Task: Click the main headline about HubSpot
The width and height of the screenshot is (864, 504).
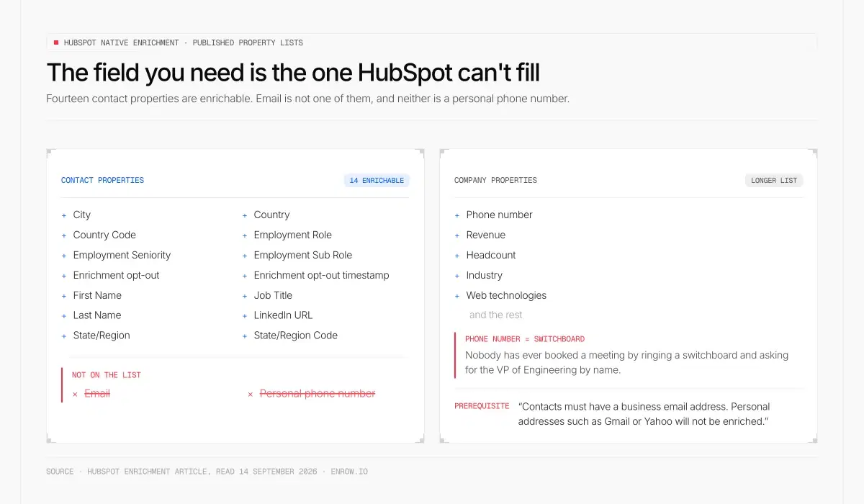Action: (293, 73)
